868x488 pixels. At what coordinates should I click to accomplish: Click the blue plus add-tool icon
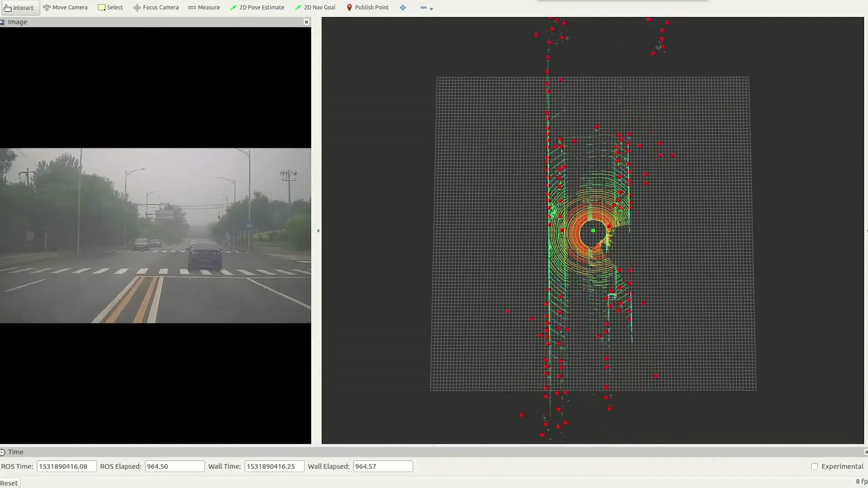[x=403, y=8]
